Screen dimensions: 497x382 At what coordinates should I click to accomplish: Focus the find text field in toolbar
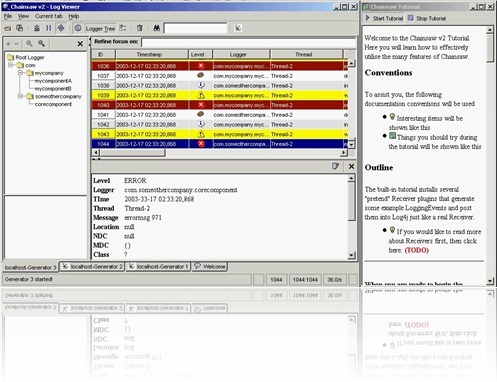point(195,28)
